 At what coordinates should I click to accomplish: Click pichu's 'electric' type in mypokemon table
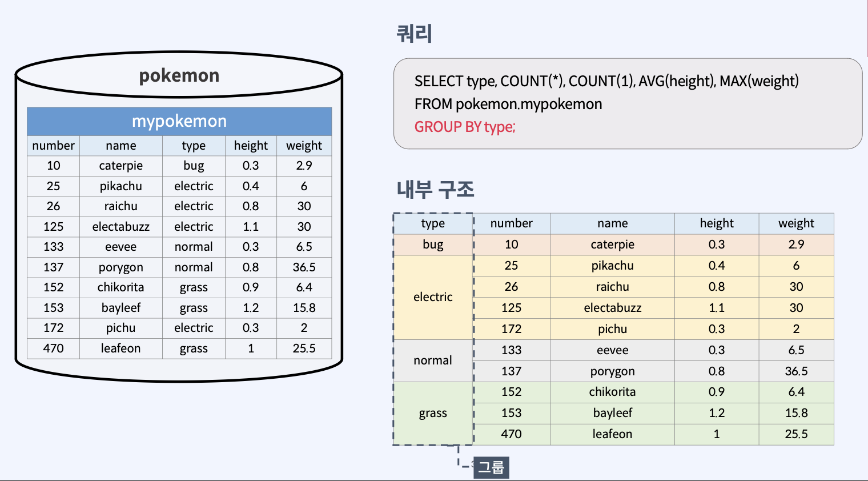click(194, 328)
